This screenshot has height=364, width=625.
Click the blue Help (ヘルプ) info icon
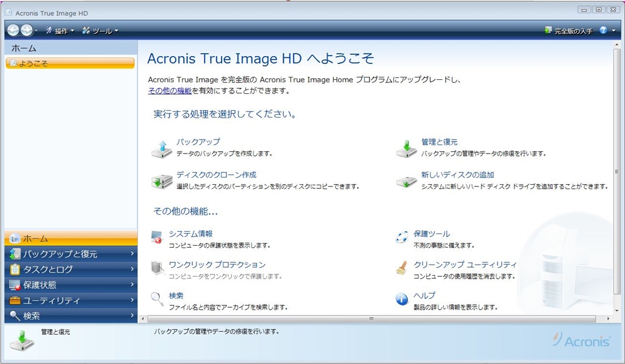402,299
